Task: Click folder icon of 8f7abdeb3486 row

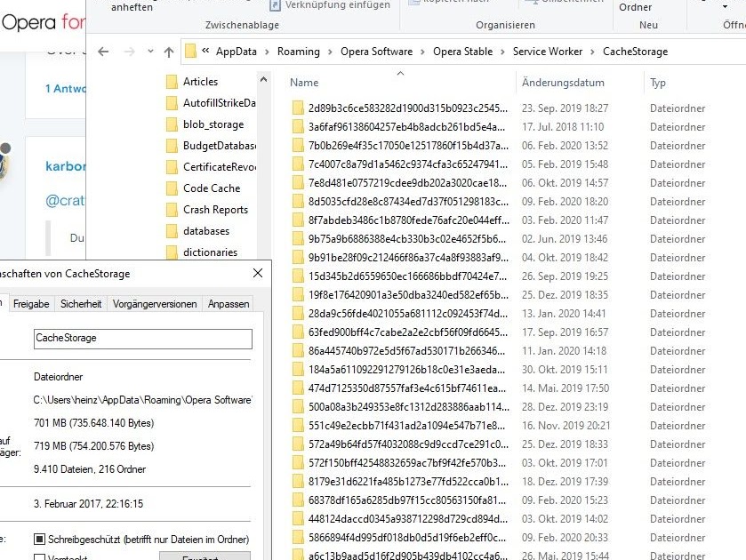Action: tap(298, 220)
